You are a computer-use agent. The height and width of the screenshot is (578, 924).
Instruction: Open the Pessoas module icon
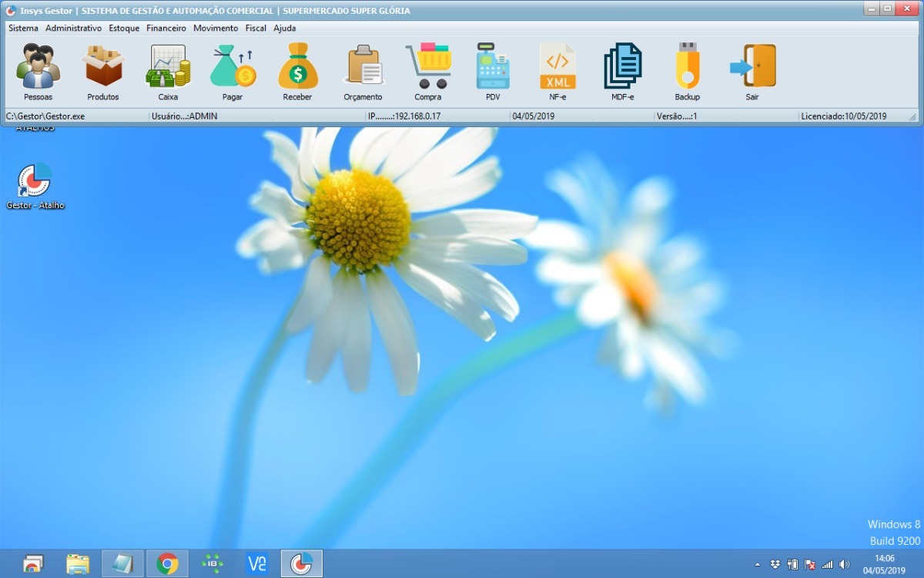(x=38, y=66)
